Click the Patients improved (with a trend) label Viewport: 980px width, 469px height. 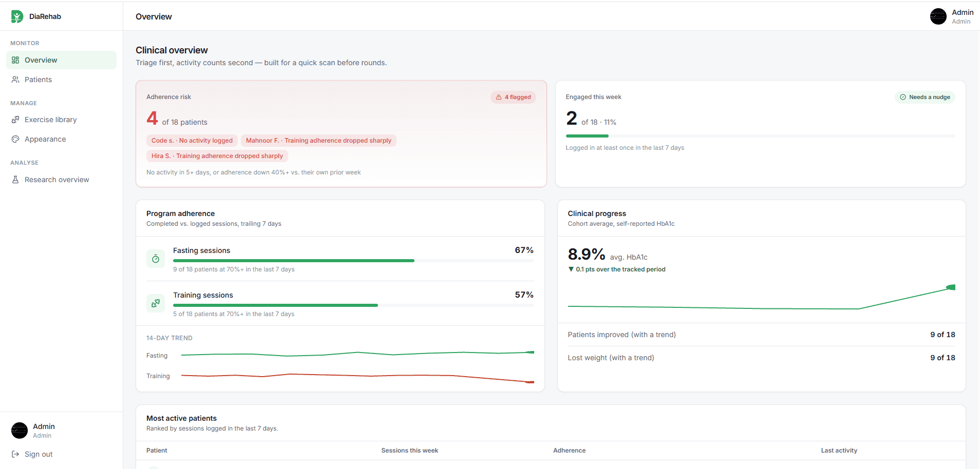(x=621, y=335)
